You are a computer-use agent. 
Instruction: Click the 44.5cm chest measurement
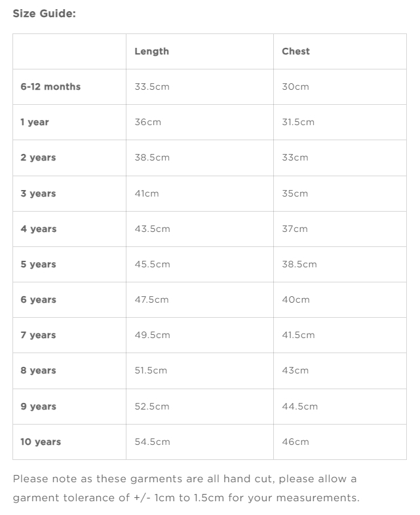tap(299, 406)
